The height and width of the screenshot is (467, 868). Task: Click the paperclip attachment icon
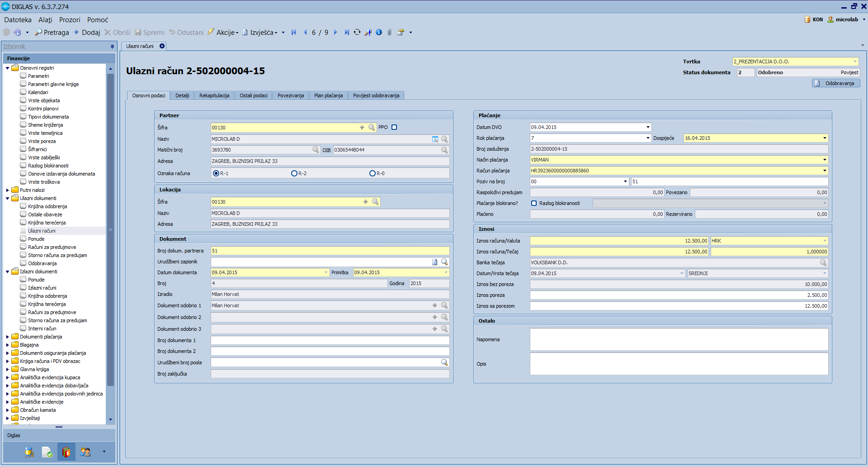tap(389, 32)
